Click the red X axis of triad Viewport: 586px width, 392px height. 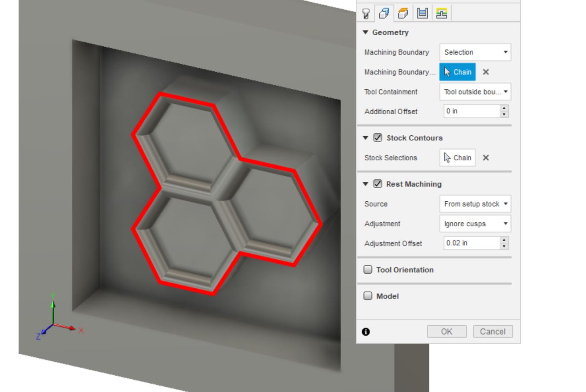66,328
